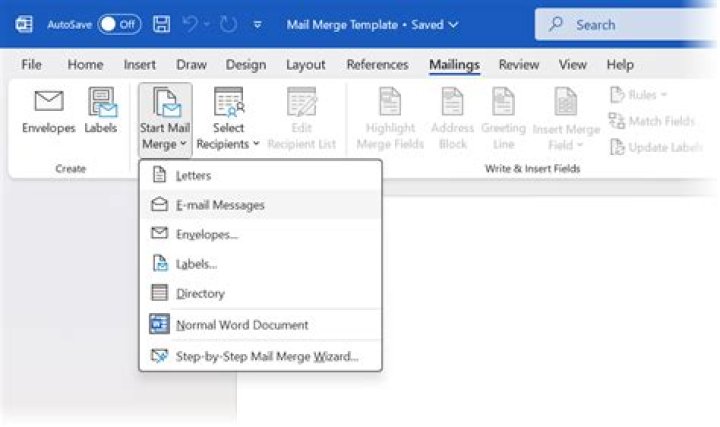Click the Match Fields button

click(x=652, y=121)
